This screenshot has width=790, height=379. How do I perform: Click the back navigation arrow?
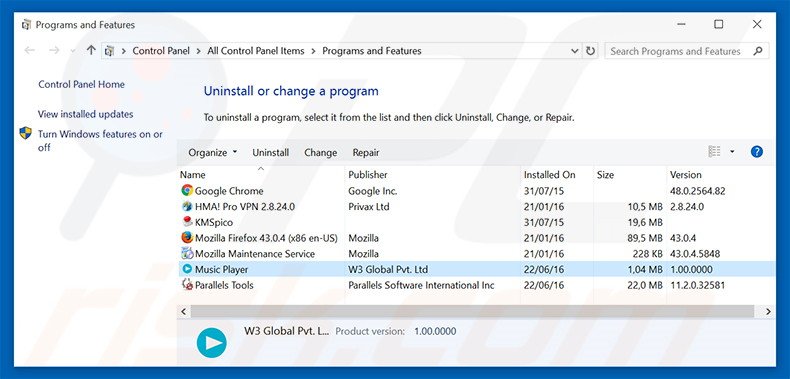pyautogui.click(x=30, y=50)
